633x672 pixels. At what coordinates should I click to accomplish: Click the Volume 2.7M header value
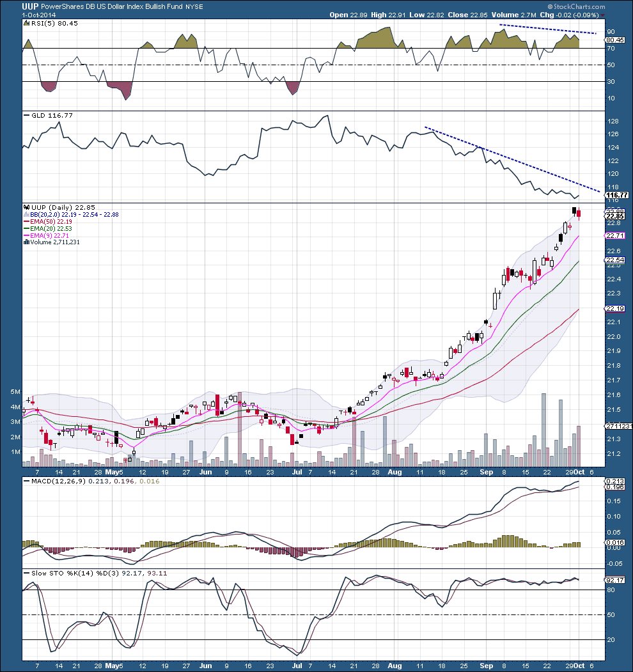[x=513, y=15]
